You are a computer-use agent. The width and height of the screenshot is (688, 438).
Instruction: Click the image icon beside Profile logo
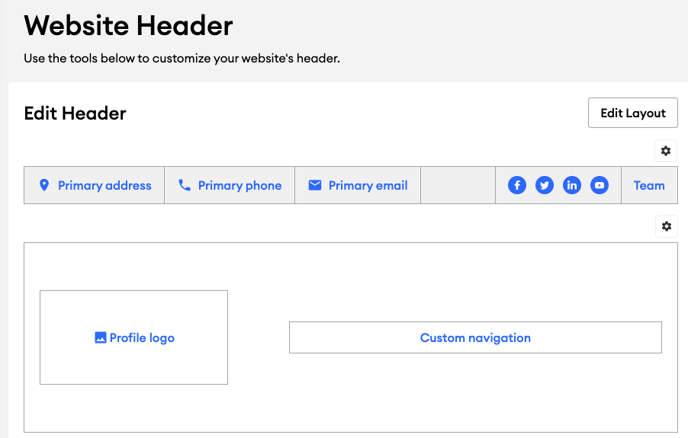pyautogui.click(x=100, y=338)
